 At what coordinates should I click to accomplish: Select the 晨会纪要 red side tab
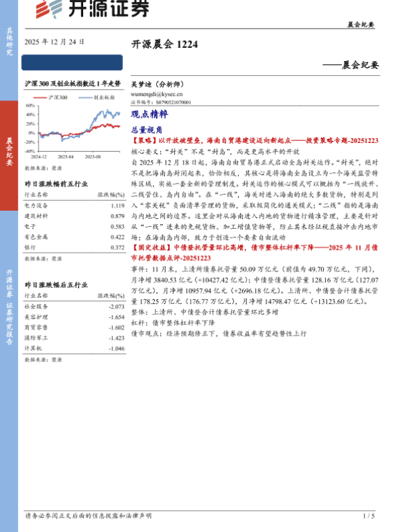pos(9,150)
